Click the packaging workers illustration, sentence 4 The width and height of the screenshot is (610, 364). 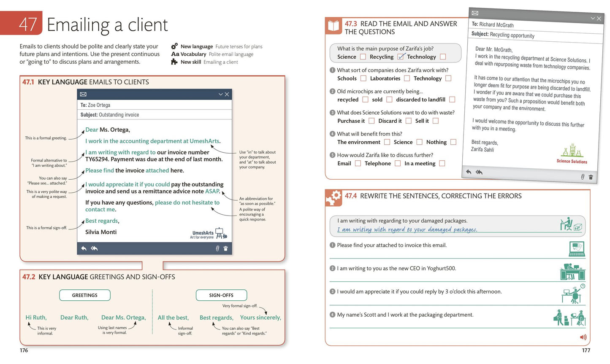pyautogui.click(x=569, y=318)
